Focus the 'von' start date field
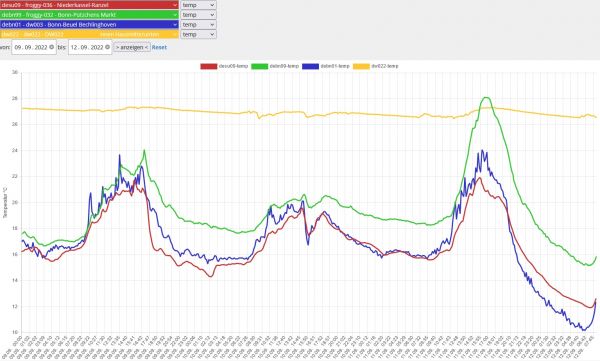 [34, 47]
